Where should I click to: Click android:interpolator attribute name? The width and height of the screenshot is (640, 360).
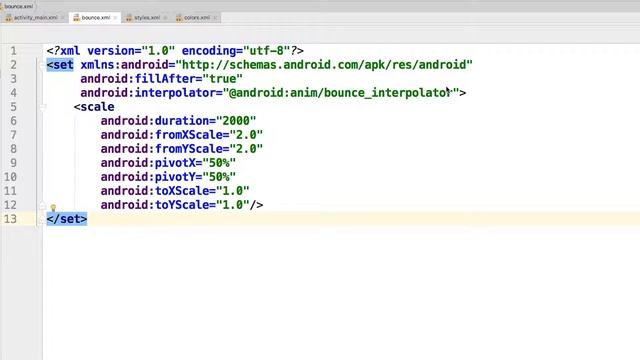148,93
